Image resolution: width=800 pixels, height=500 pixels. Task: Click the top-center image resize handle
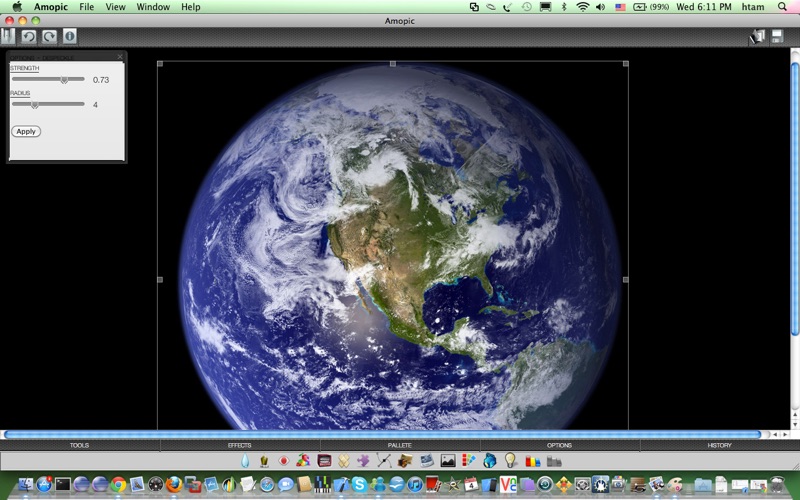point(393,64)
